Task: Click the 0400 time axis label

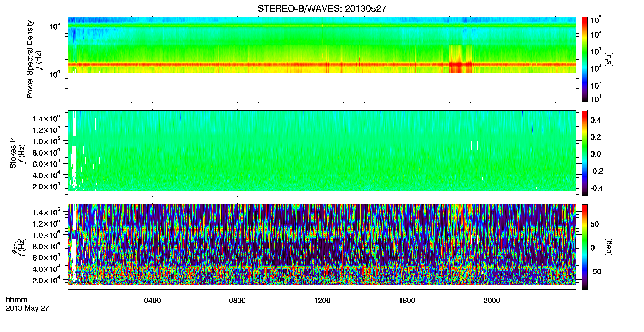Action: 152,301
